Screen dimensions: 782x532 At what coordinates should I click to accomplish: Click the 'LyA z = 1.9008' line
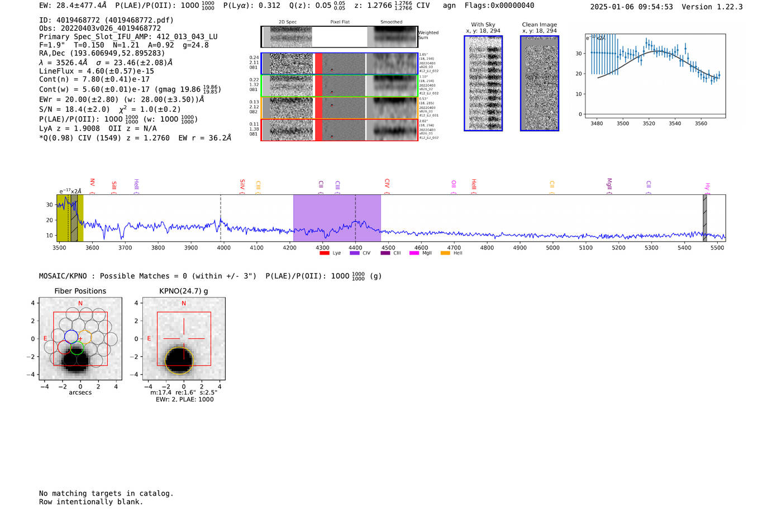click(98, 128)
